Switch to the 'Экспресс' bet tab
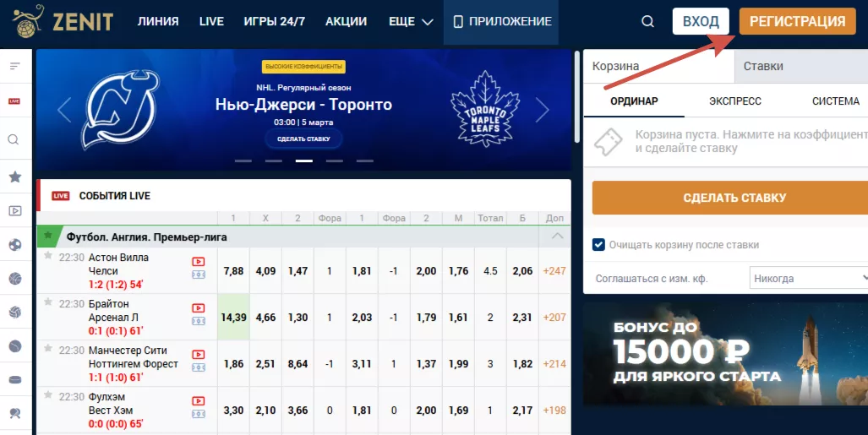The width and height of the screenshot is (868, 435). pos(734,101)
